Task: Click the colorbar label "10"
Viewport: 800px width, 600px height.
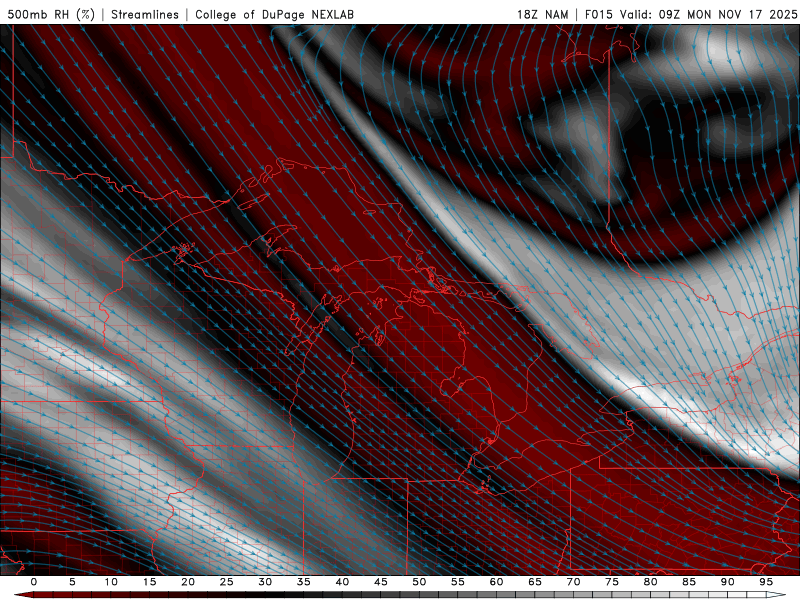Action: coord(111,582)
